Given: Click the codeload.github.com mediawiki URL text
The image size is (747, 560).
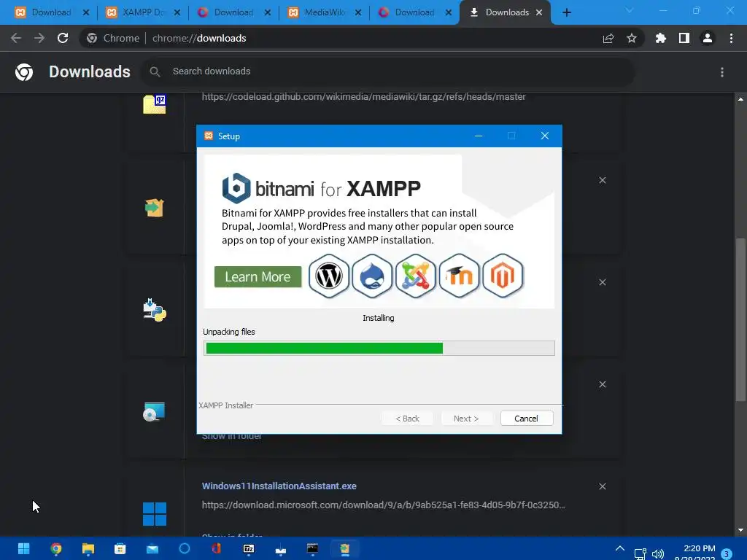Looking at the screenshot, I should tap(363, 97).
